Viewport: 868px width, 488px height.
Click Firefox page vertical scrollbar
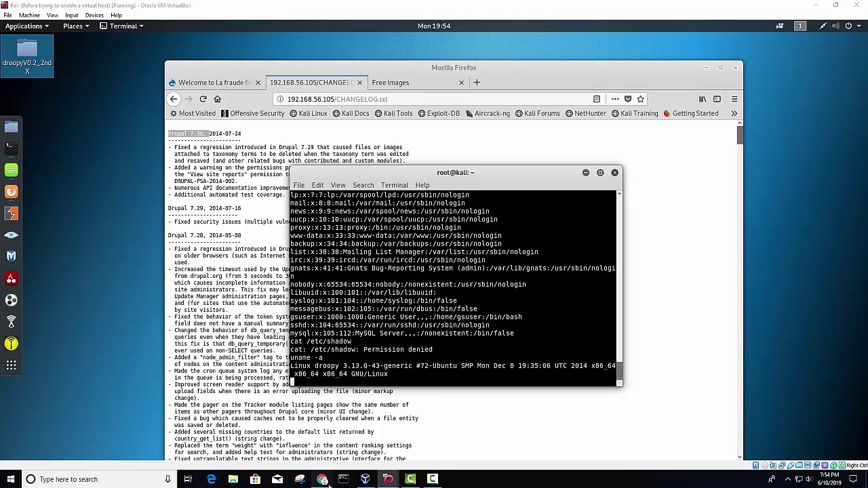[x=739, y=290]
